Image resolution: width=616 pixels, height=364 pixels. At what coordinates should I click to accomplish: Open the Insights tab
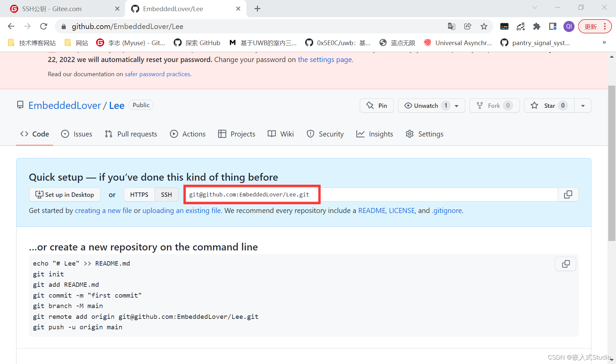click(x=375, y=134)
